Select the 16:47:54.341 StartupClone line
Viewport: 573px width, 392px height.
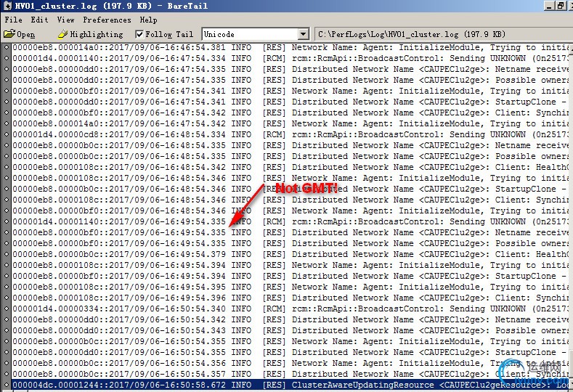pos(290,102)
